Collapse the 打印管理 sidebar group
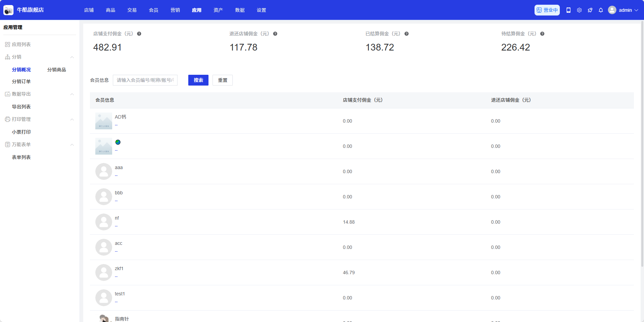Viewport: 644px width, 322px height. tap(72, 120)
